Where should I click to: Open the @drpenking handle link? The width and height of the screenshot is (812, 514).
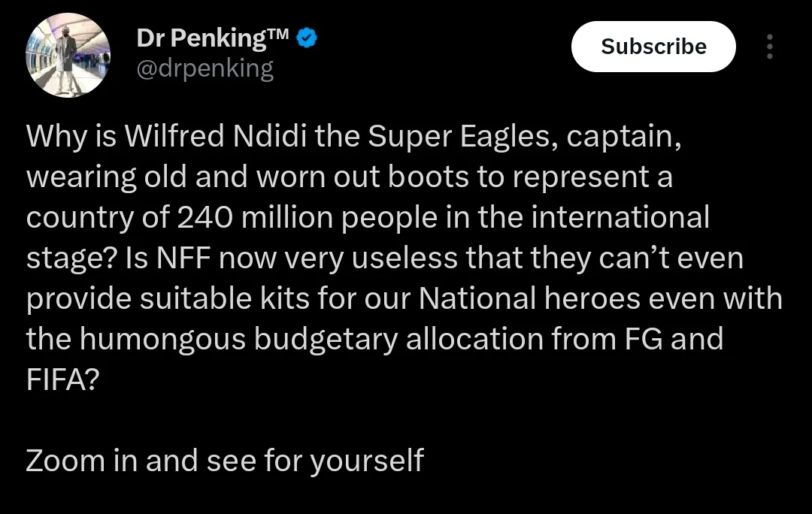point(205,69)
